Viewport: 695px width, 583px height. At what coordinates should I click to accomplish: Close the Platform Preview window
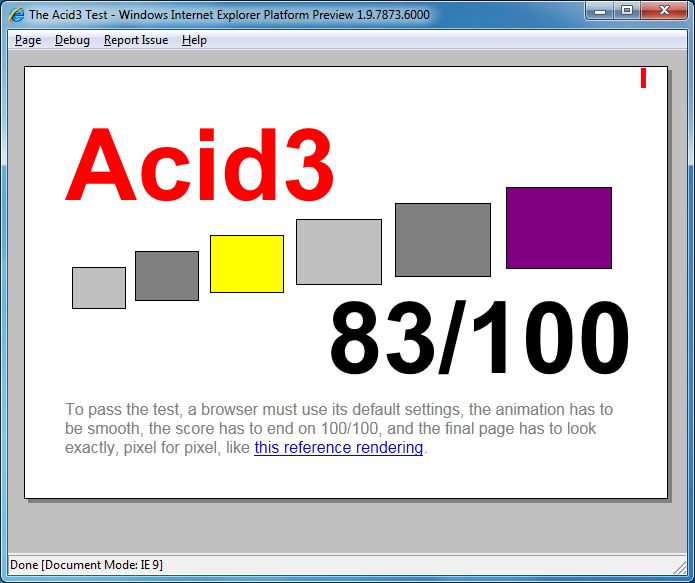point(664,11)
